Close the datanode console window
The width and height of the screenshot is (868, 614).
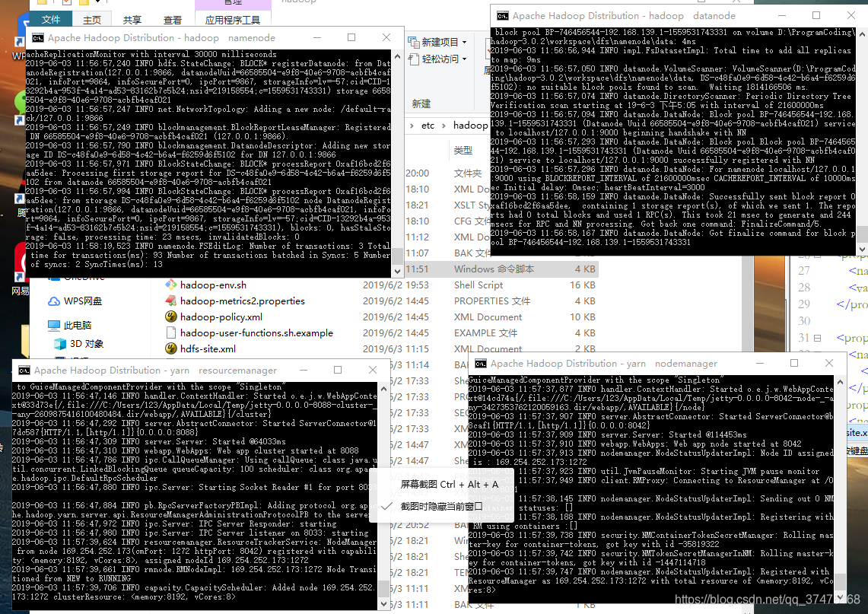tap(851, 15)
